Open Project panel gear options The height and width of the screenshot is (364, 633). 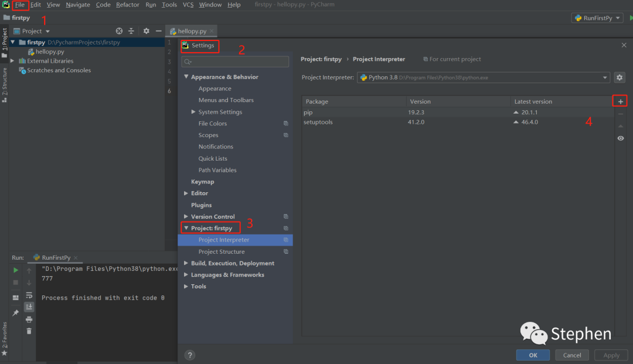click(x=146, y=31)
